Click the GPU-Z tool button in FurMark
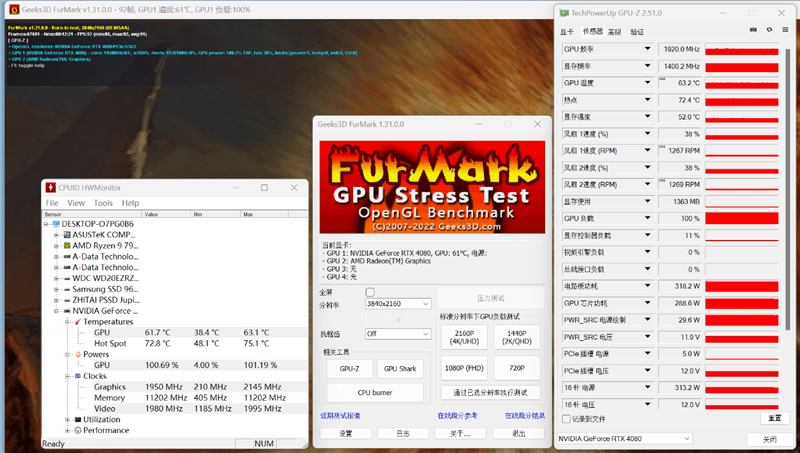This screenshot has height=453, width=800. [349, 368]
